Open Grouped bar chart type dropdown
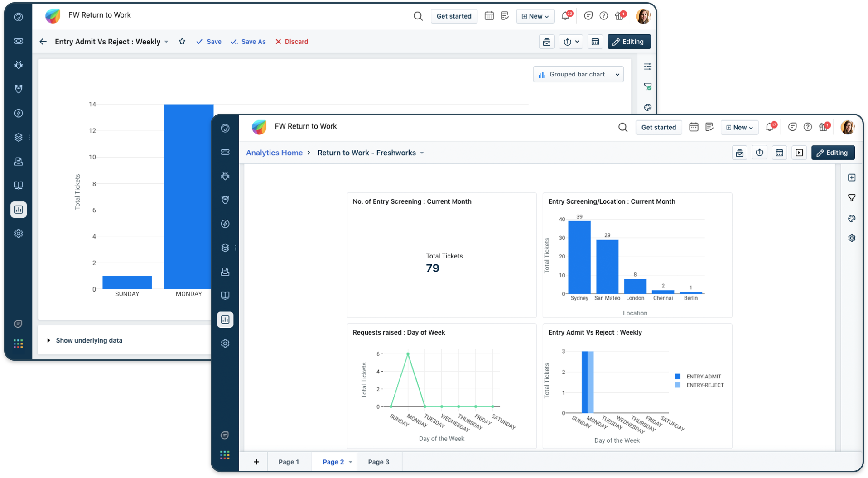 (x=578, y=74)
